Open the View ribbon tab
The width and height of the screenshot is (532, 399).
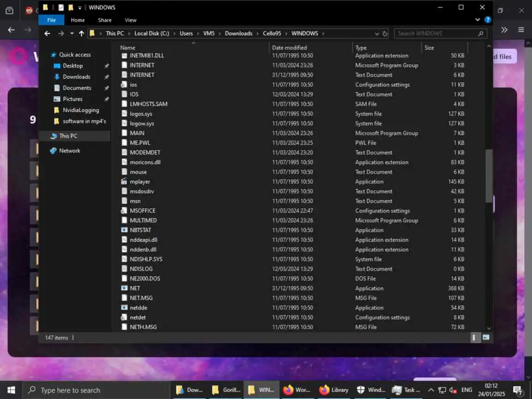coord(130,20)
